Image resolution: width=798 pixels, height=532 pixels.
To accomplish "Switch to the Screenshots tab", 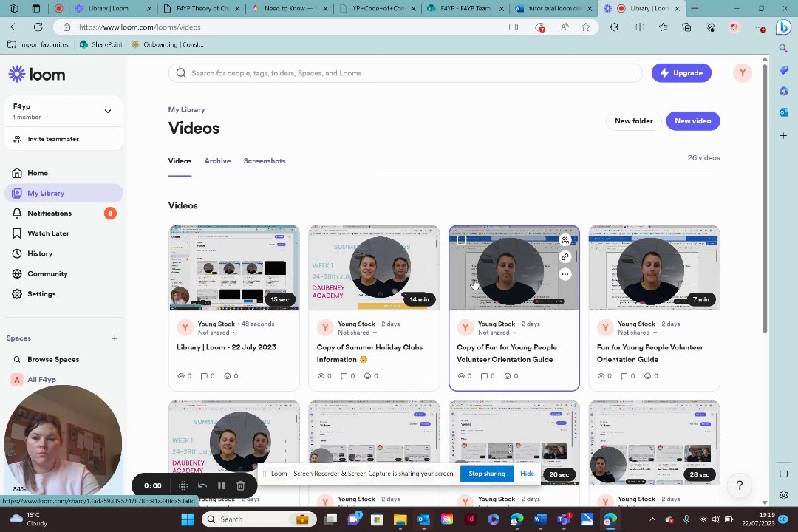I will click(264, 161).
